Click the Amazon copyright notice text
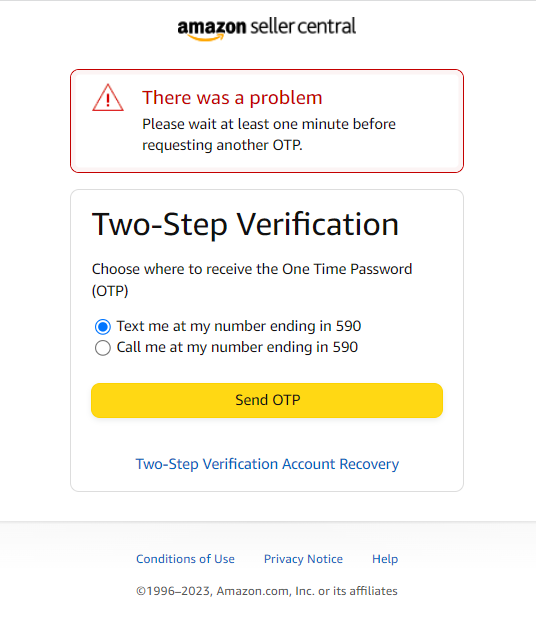This screenshot has height=632, width=536. click(x=267, y=591)
